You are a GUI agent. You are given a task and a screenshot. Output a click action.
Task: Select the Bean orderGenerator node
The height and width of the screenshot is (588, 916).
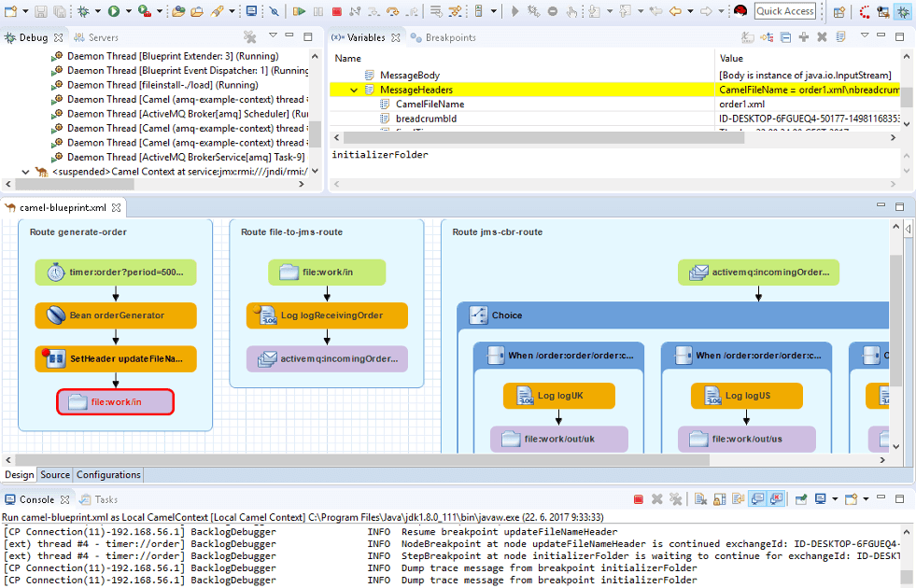pyautogui.click(x=116, y=315)
